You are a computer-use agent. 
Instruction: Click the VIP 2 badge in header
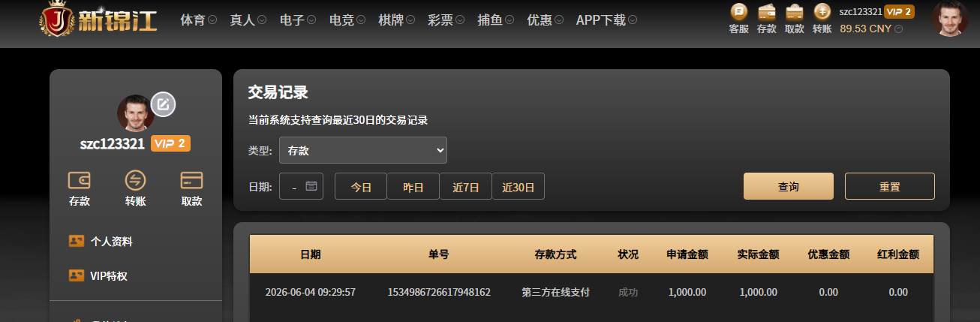click(899, 11)
